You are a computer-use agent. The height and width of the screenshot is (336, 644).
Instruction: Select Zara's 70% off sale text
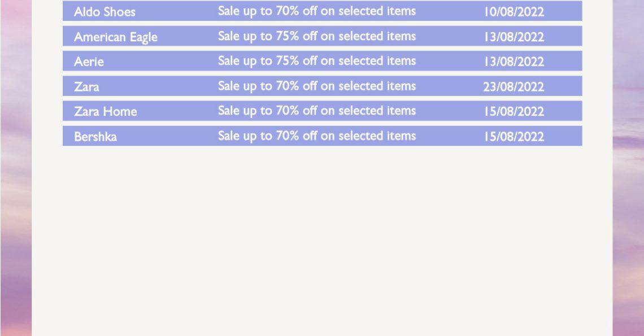pyautogui.click(x=316, y=86)
